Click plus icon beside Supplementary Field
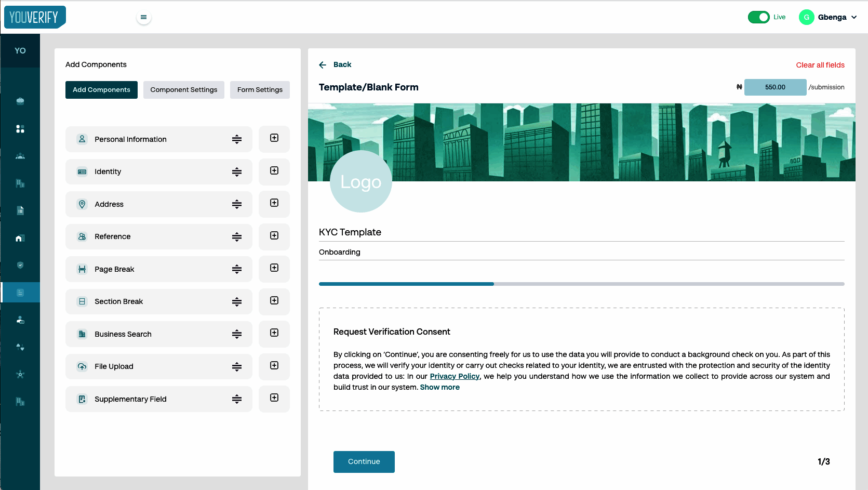This screenshot has height=490, width=868. 274,398
